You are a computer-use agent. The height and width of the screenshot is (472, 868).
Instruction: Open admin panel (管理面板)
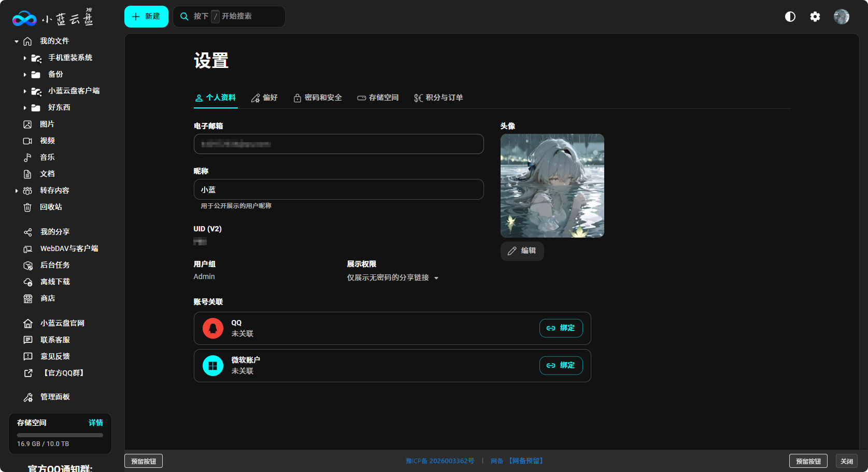coord(54,397)
